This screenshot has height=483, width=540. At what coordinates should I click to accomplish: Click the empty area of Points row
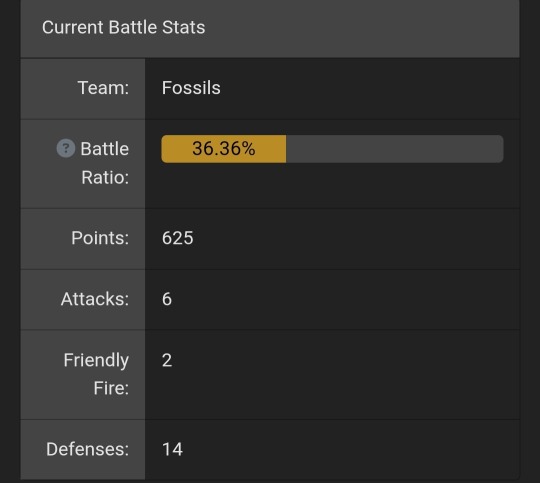(x=356, y=239)
